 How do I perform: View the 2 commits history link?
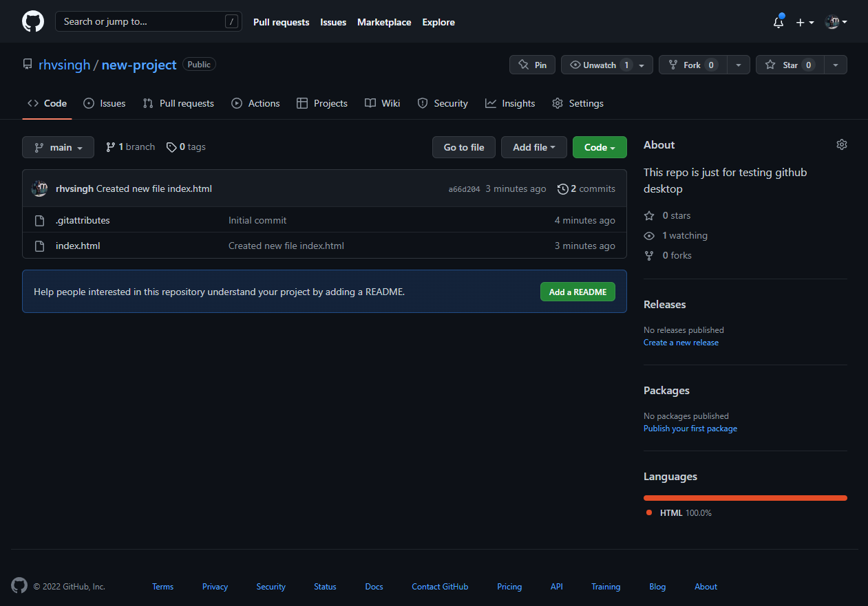tap(586, 188)
